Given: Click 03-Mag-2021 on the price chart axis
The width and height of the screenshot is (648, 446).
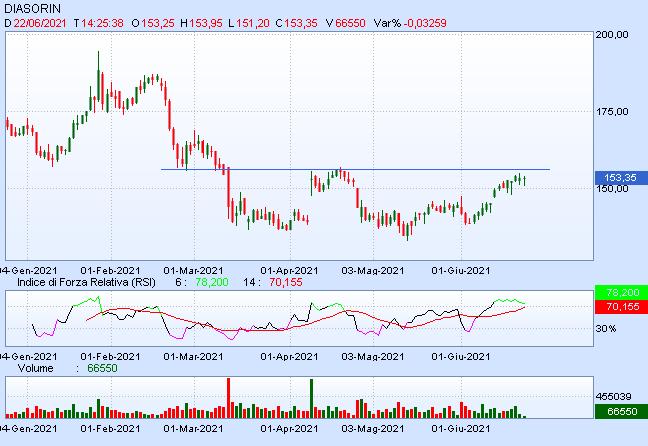Looking at the screenshot, I should (x=373, y=271).
